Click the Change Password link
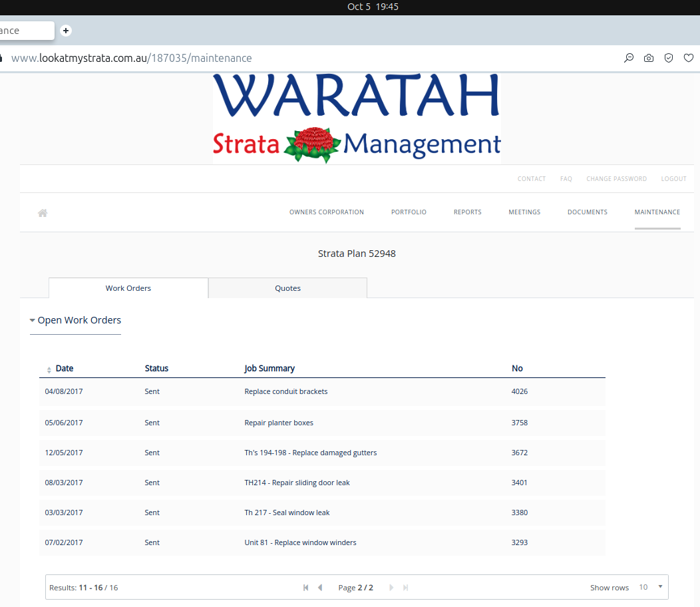 [x=617, y=178]
